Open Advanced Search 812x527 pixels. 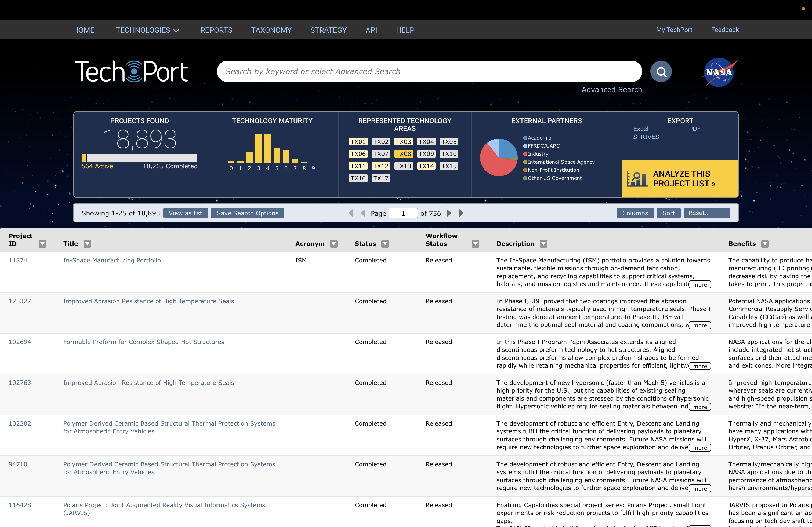pos(612,89)
